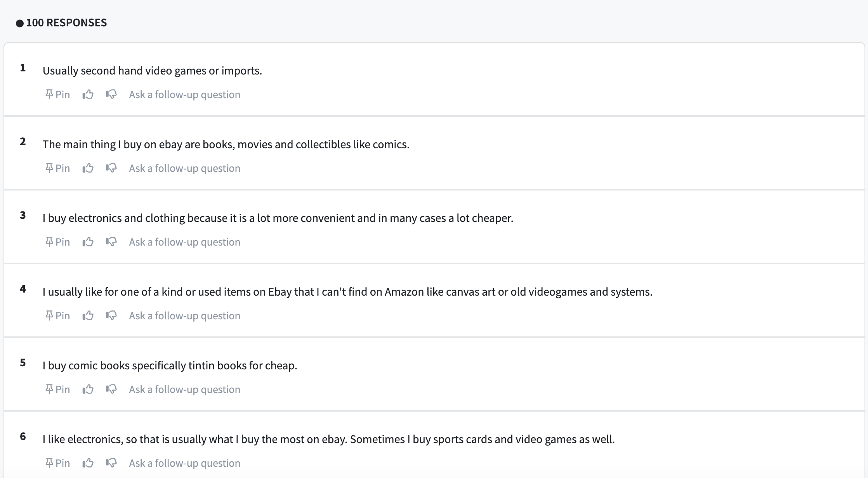The width and height of the screenshot is (868, 478).
Task: Thumbs down response 1 about imports
Action: pos(111,94)
